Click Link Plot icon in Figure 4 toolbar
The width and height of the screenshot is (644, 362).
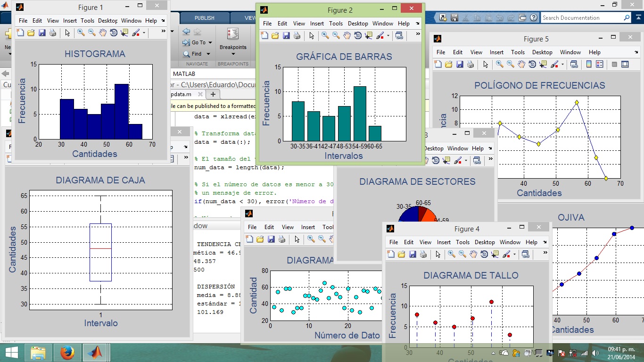pos(526,255)
